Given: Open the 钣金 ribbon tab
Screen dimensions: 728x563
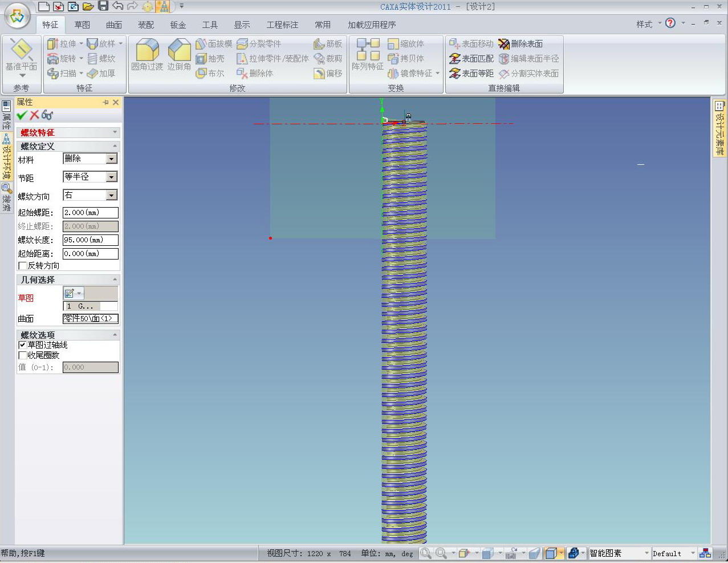Looking at the screenshot, I should click(178, 25).
